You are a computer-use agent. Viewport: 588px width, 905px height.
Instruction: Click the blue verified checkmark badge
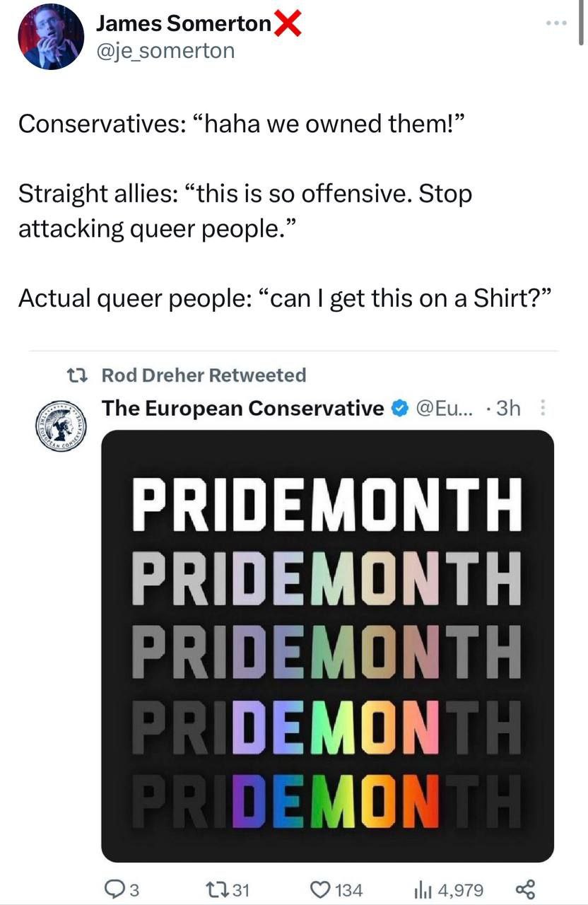[x=399, y=408]
